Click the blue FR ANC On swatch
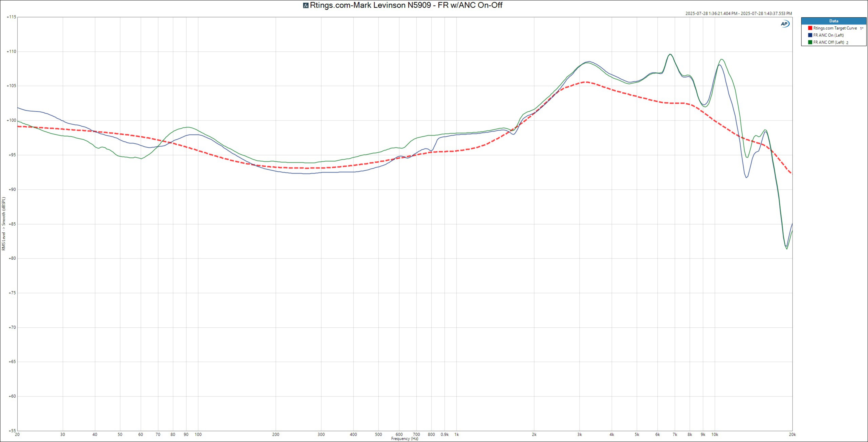 coord(810,35)
